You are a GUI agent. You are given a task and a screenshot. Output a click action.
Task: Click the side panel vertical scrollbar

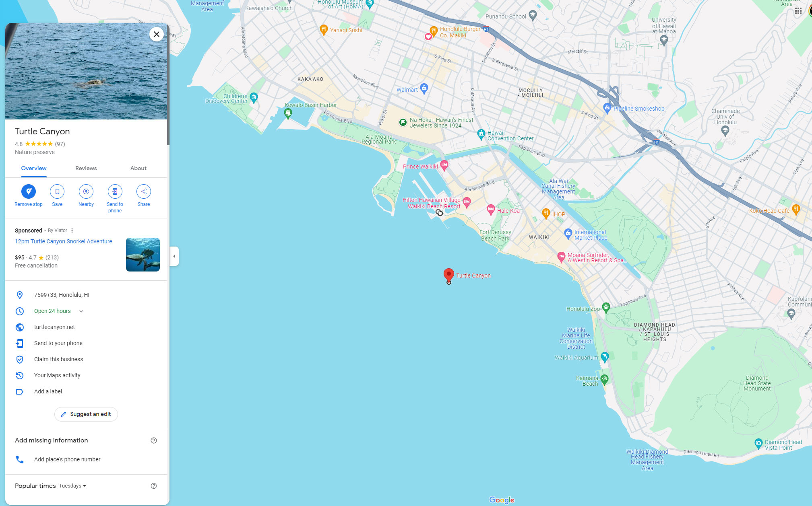point(168,85)
